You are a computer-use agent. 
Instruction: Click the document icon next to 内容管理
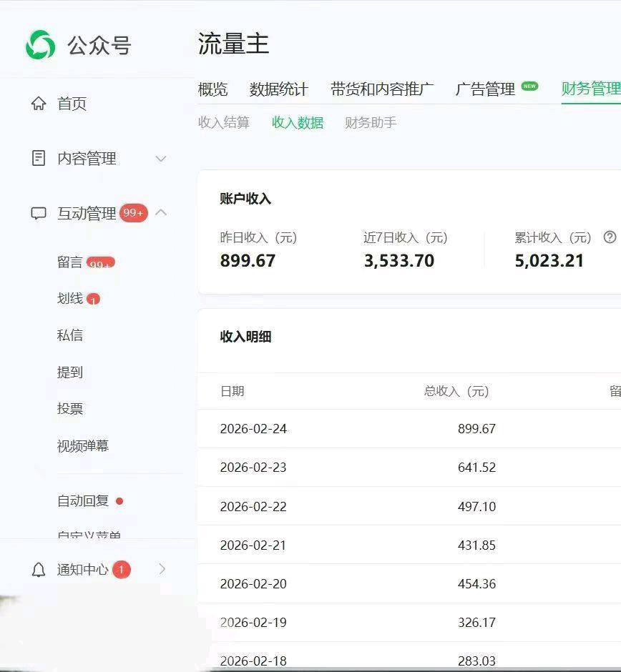tap(39, 158)
